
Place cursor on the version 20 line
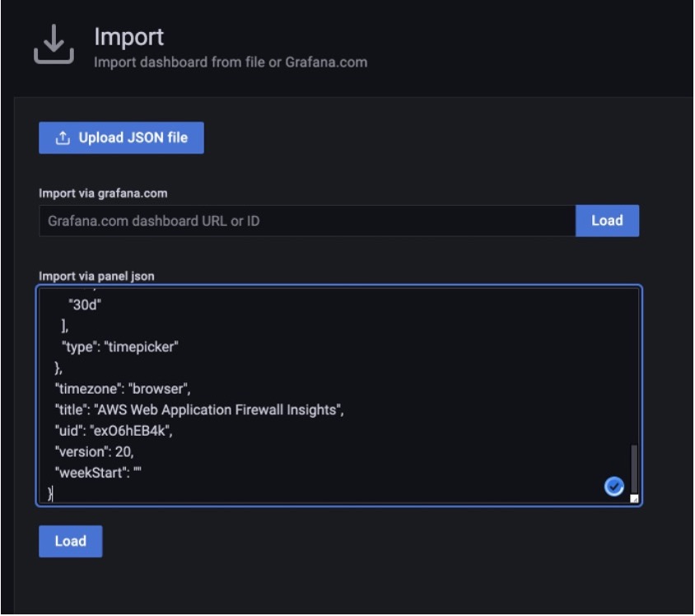94,451
